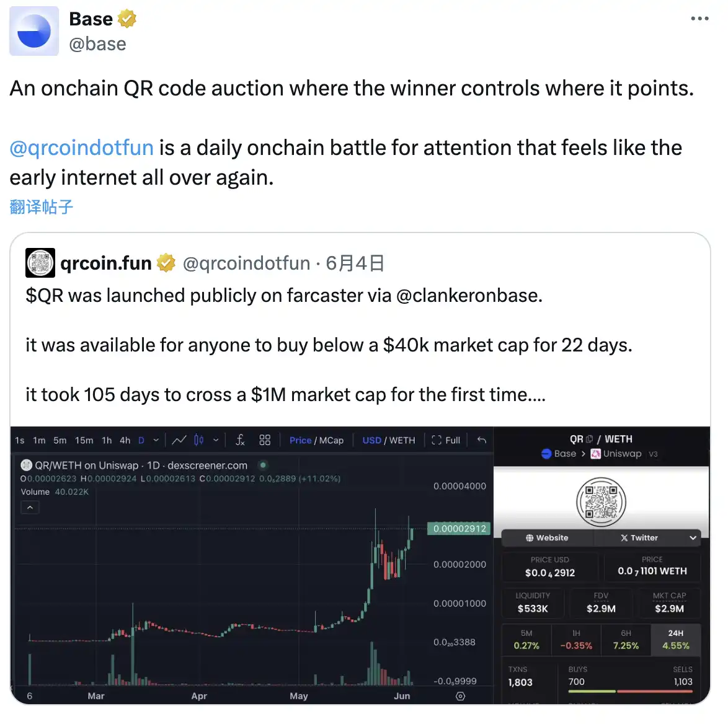Toggle chart between Price and MCap
728x724 pixels.
click(x=316, y=440)
